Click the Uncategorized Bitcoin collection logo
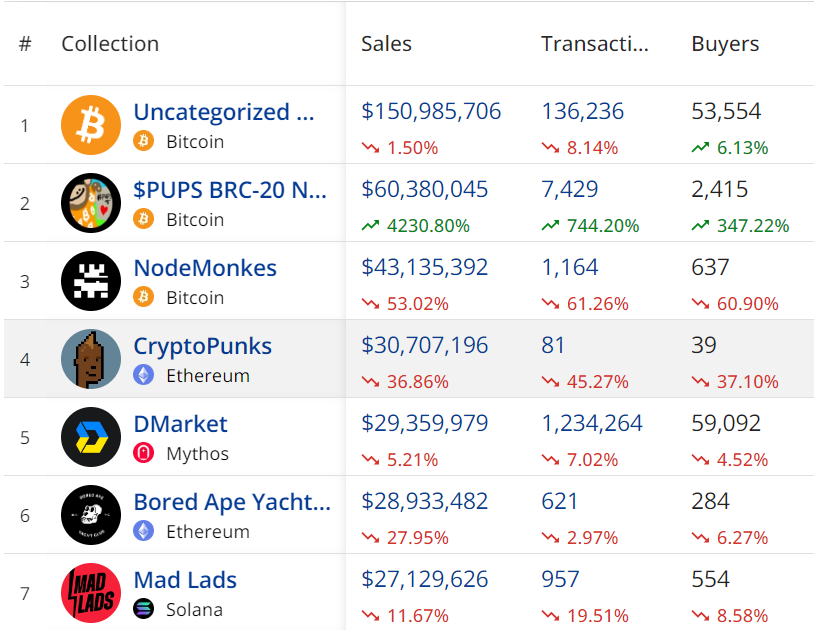 coord(91,125)
